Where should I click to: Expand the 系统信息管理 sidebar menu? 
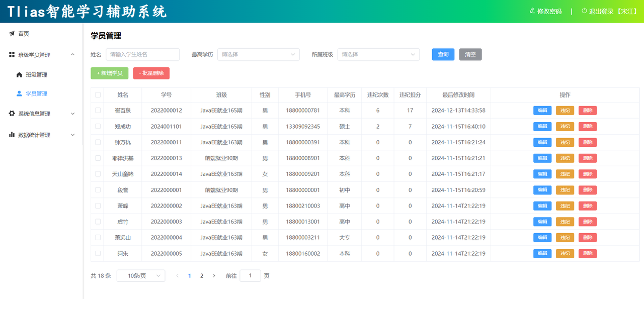point(42,114)
